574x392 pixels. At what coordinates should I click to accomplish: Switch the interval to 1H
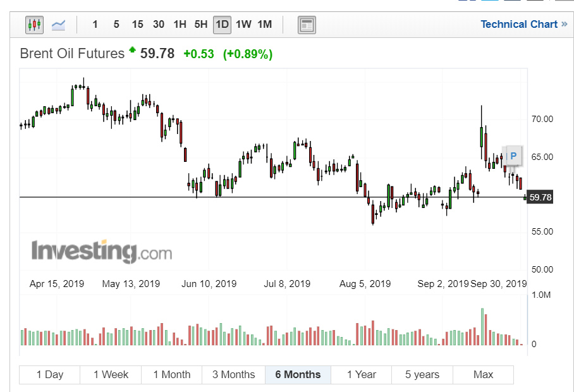click(180, 25)
